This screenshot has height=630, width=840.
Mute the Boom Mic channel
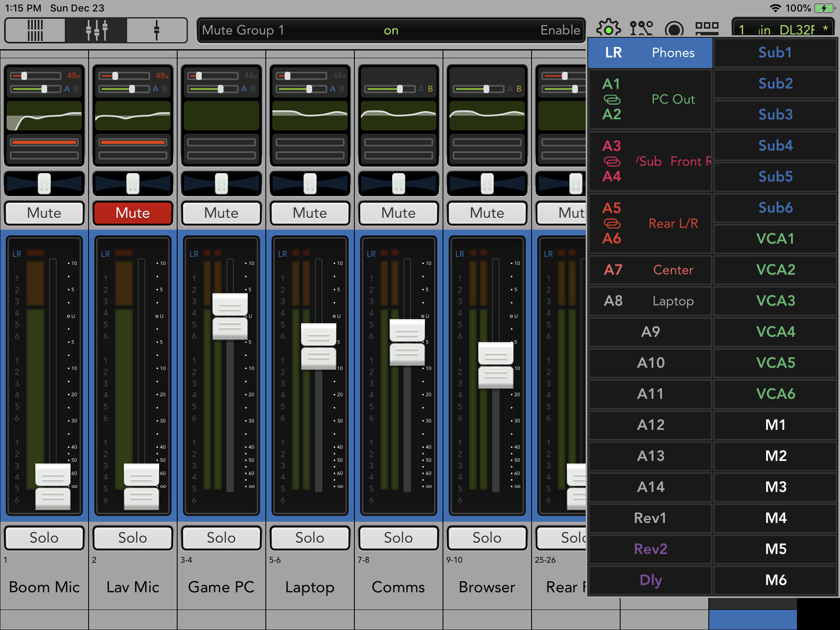[x=44, y=213]
